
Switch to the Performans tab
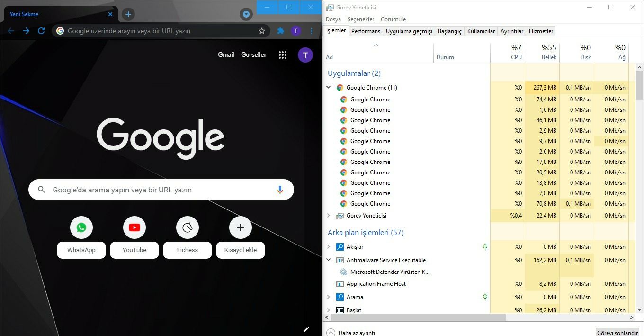[x=366, y=31]
